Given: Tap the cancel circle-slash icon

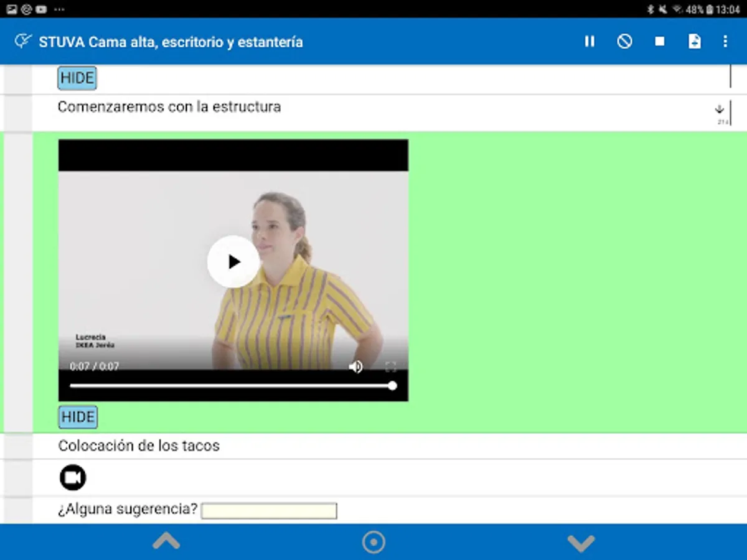Looking at the screenshot, I should pos(624,41).
